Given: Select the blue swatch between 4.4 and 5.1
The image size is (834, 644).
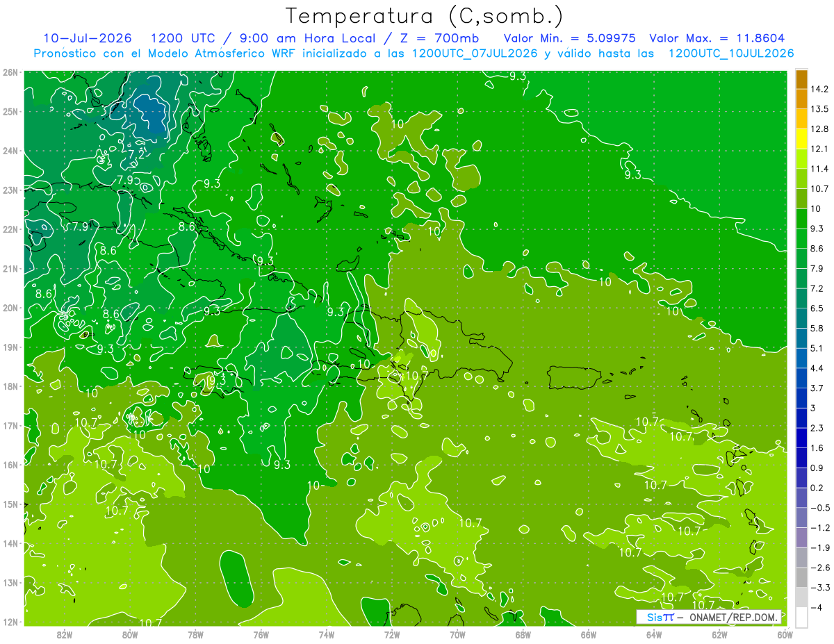Looking at the screenshot, I should tap(801, 358).
